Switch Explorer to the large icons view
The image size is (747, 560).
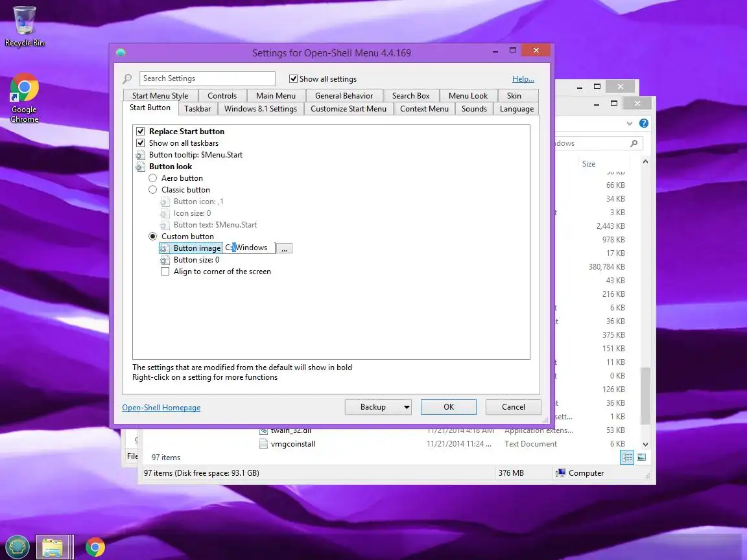[642, 458]
